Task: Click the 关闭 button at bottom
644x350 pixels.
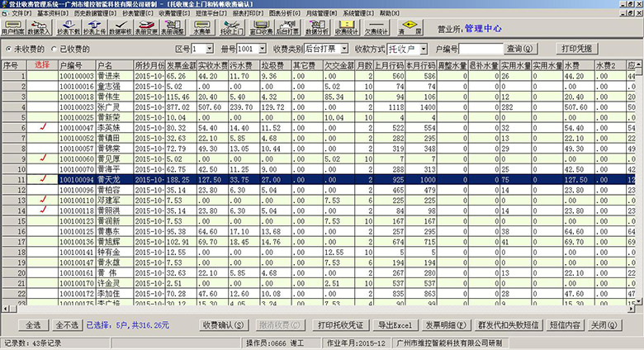Action: pyautogui.click(x=604, y=325)
